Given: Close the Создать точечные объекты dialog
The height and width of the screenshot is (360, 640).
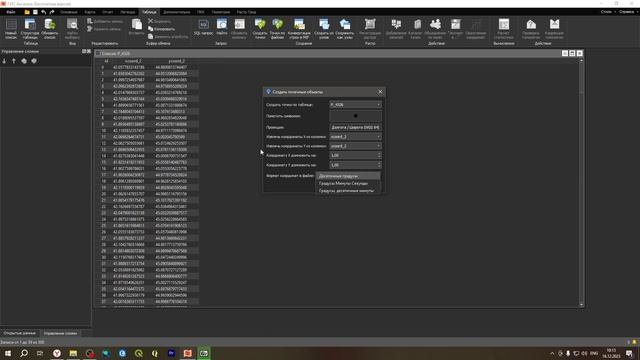Looking at the screenshot, I should (x=380, y=92).
